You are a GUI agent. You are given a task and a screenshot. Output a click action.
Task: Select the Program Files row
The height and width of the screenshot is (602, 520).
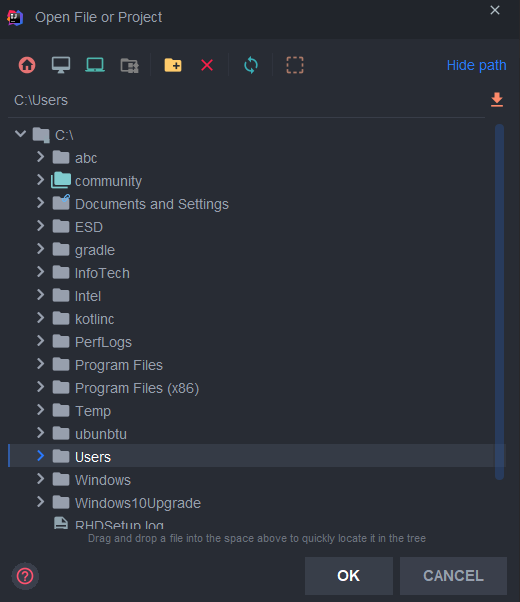click(257, 365)
